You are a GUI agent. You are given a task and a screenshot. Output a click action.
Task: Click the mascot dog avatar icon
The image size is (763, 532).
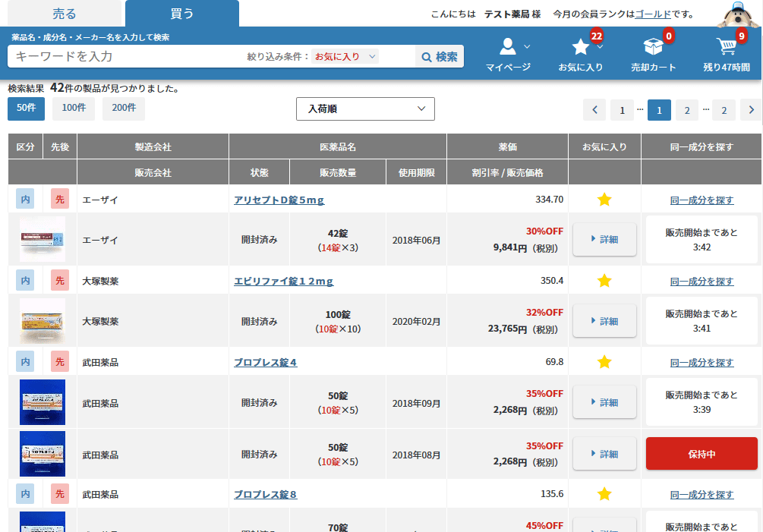[739, 14]
